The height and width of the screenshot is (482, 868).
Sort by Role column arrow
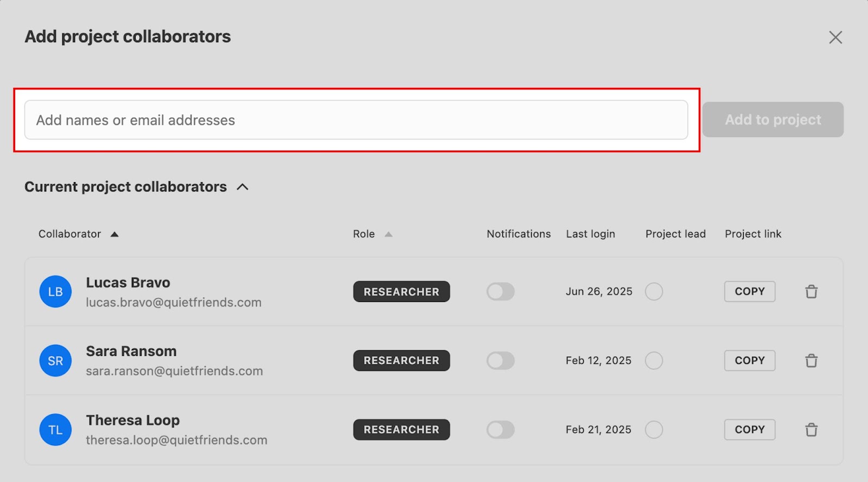point(388,234)
